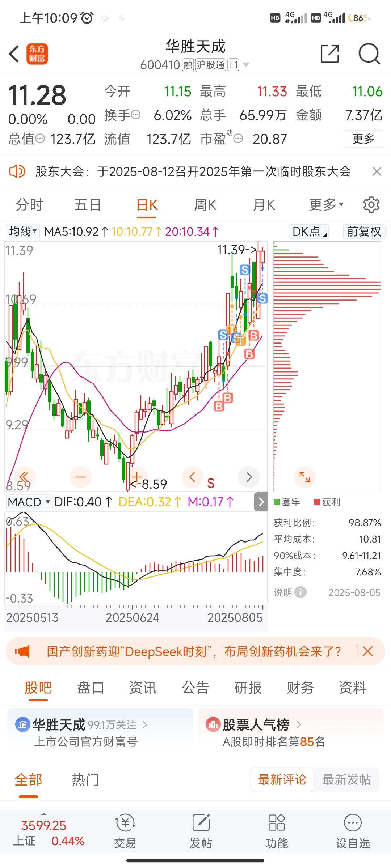This screenshot has width=391, height=868.
Task: Tap the 说明 label
Action: point(283,592)
